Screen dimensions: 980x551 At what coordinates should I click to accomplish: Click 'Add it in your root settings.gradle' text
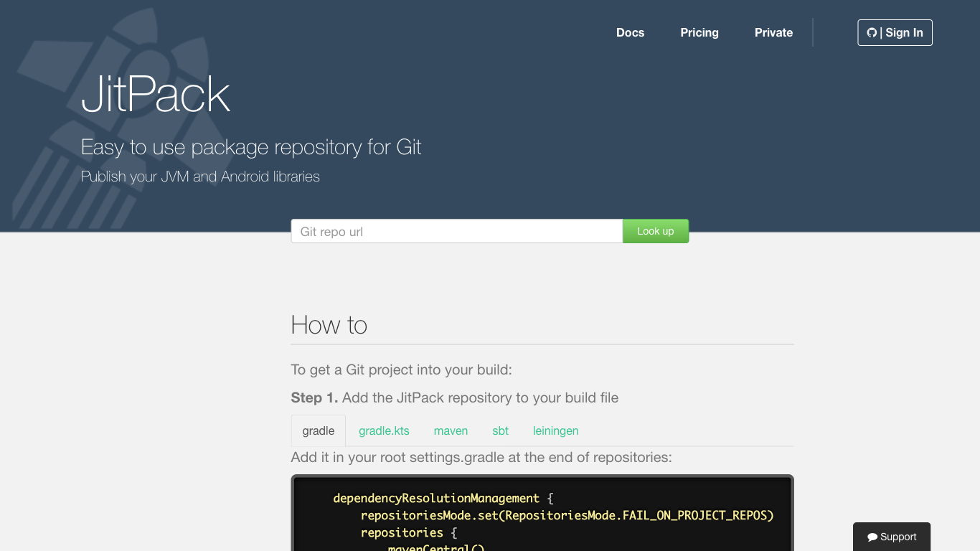[481, 457]
